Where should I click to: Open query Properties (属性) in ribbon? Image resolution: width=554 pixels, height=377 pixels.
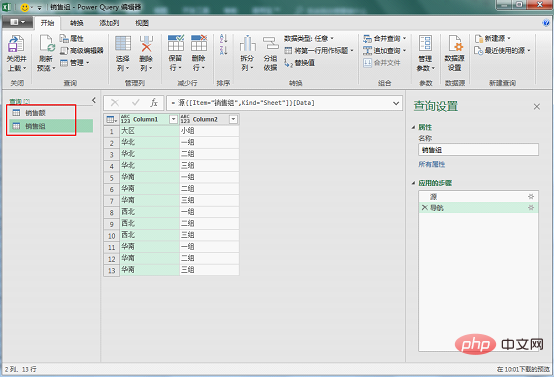[71, 39]
